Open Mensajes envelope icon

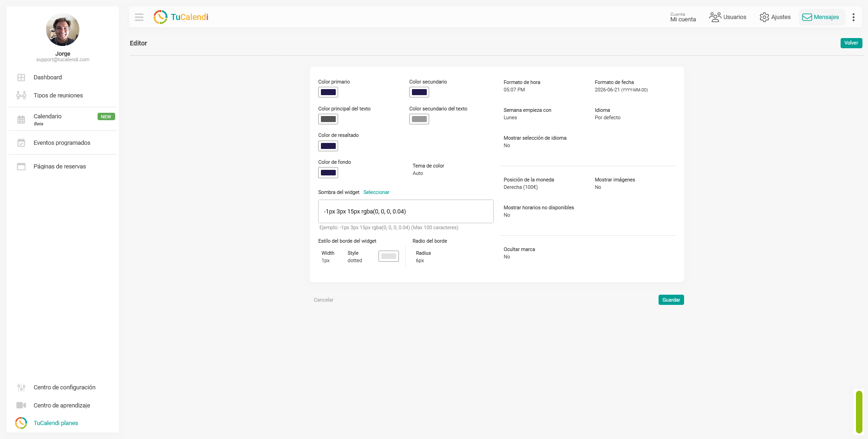(x=807, y=17)
